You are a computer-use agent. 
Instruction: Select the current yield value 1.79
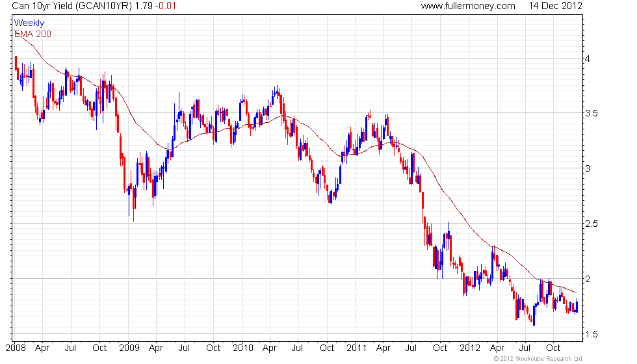[x=144, y=6]
